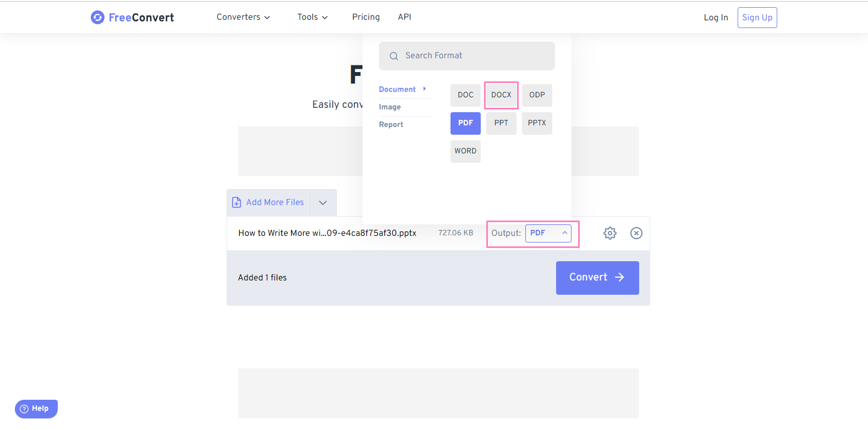Open the Pricing page
The image size is (868, 430).
click(x=365, y=17)
